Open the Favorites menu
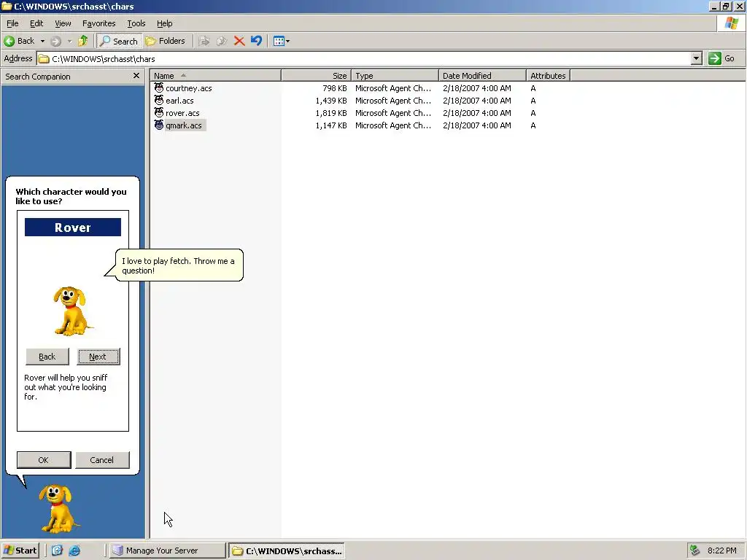The width and height of the screenshot is (747, 560). point(98,23)
